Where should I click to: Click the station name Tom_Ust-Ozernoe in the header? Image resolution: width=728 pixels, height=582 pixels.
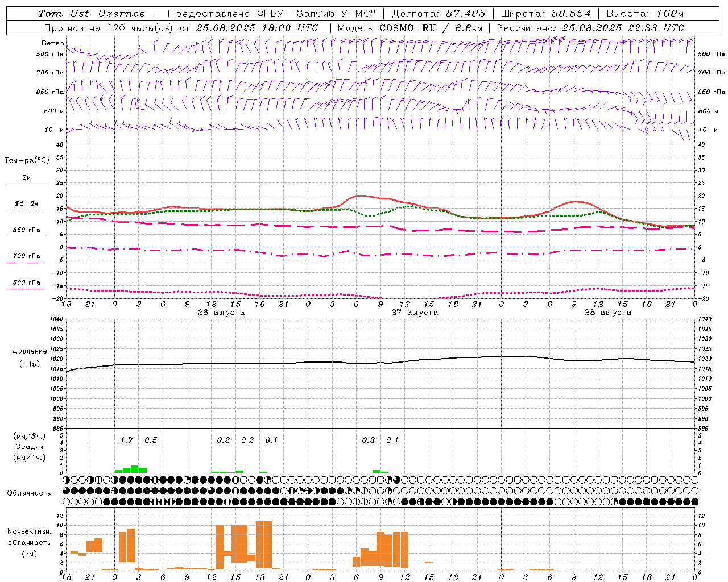click(x=92, y=14)
